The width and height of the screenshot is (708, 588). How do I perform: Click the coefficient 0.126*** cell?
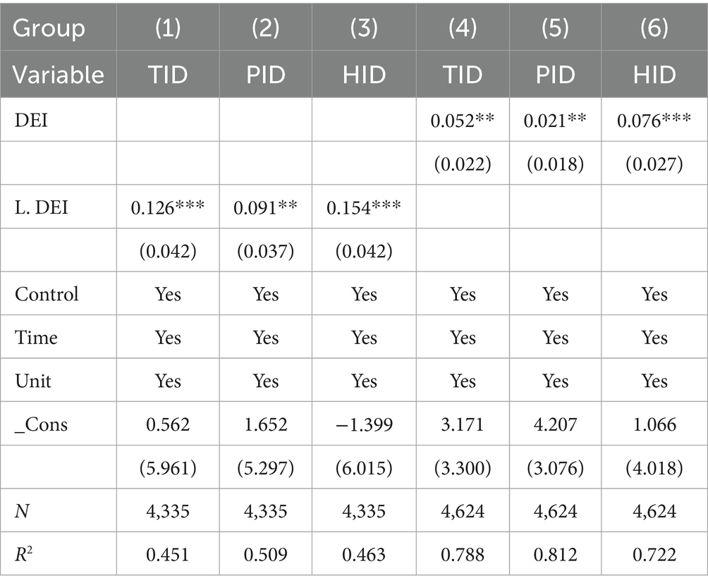[168, 207]
